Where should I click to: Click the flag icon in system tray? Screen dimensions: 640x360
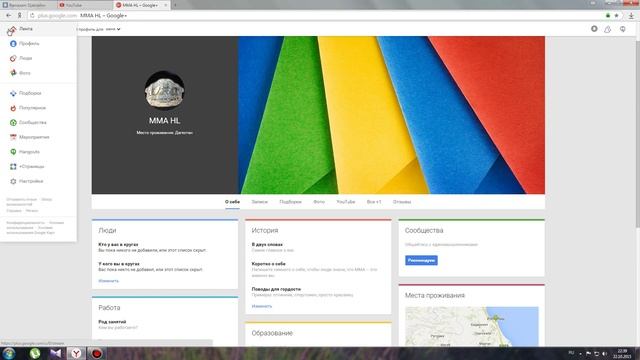[588, 353]
